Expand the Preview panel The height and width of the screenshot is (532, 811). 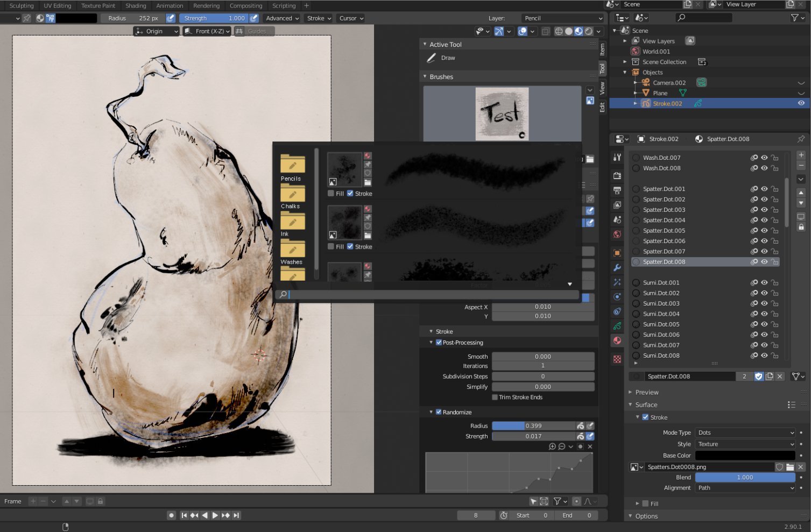pyautogui.click(x=646, y=392)
